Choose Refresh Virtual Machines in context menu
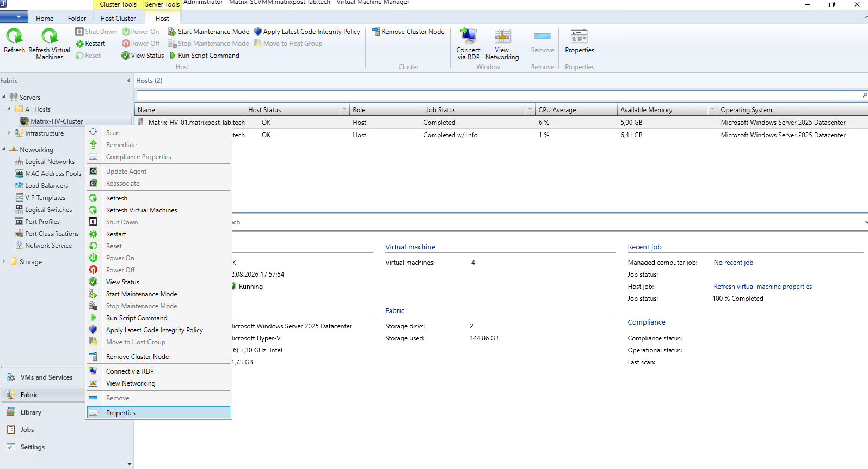This screenshot has height=469, width=868. (159, 210)
